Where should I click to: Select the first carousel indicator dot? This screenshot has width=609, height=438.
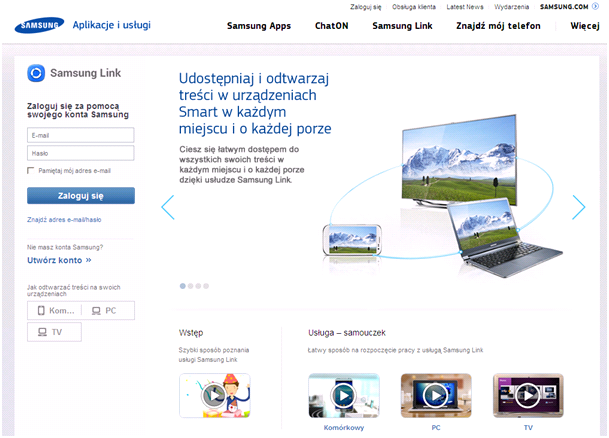(x=183, y=286)
